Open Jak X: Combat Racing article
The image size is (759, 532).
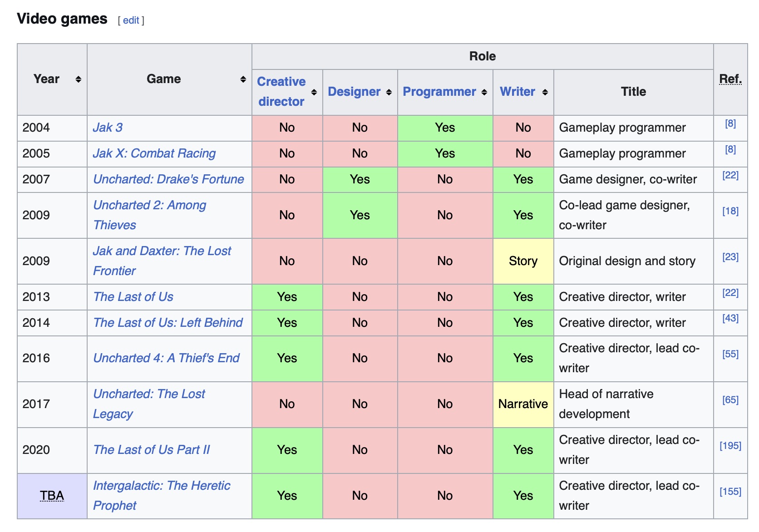[154, 153]
